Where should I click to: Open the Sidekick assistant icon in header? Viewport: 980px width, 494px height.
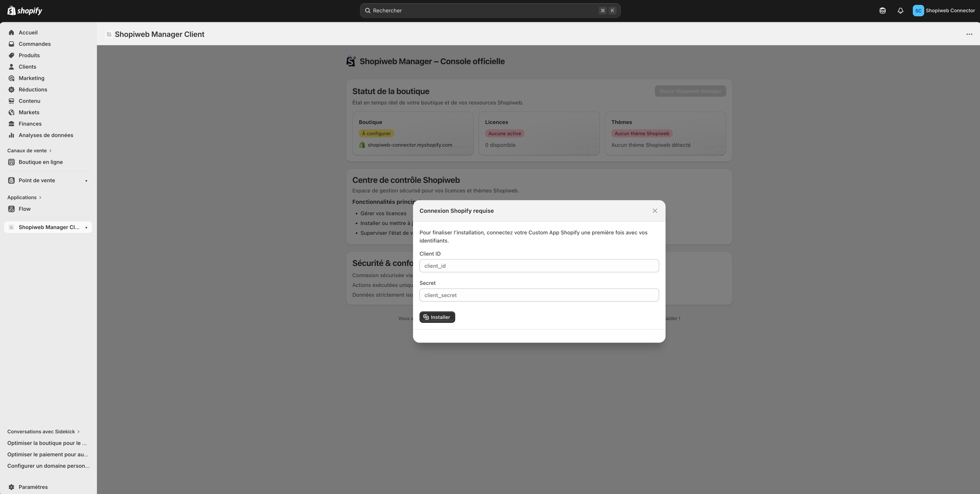point(883,11)
